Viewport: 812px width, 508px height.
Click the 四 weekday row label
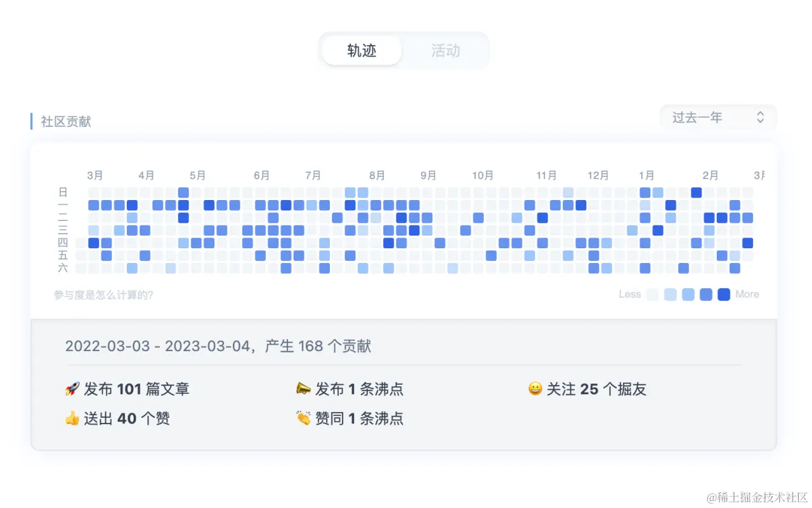(63, 243)
